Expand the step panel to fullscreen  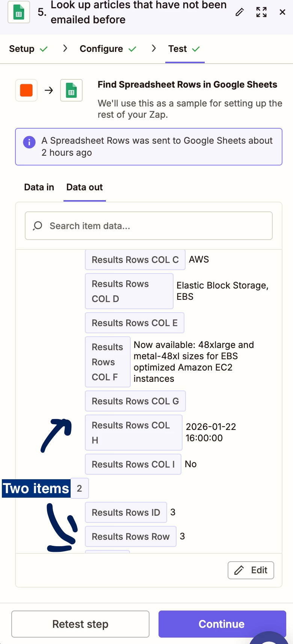click(261, 12)
